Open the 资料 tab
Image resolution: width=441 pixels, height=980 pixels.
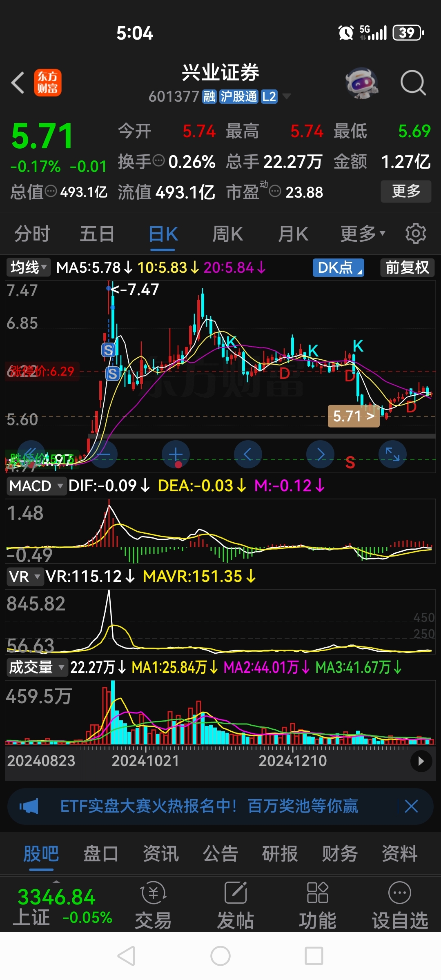(400, 853)
